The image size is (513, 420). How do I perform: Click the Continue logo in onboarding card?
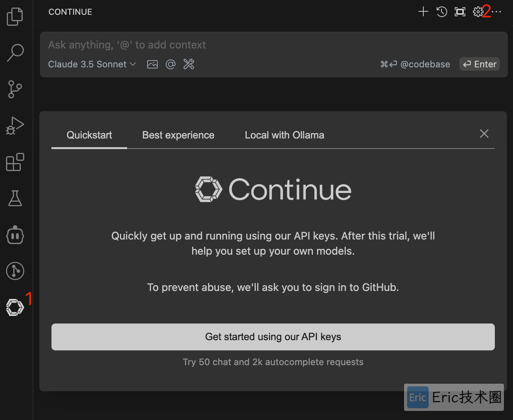pos(273,189)
